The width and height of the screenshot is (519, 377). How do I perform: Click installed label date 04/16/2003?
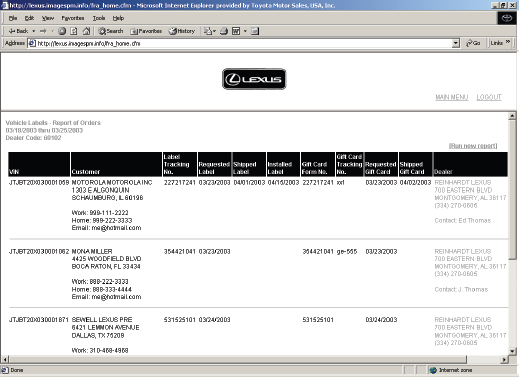coord(283,183)
